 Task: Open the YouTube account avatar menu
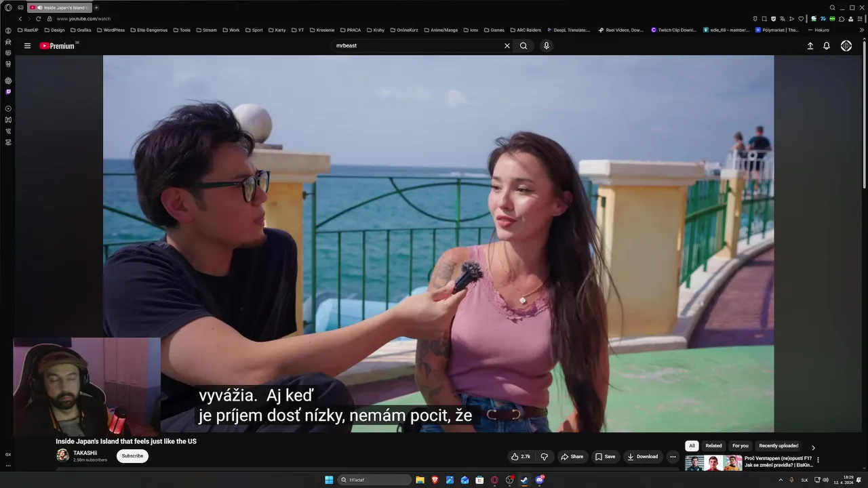pyautogui.click(x=846, y=46)
